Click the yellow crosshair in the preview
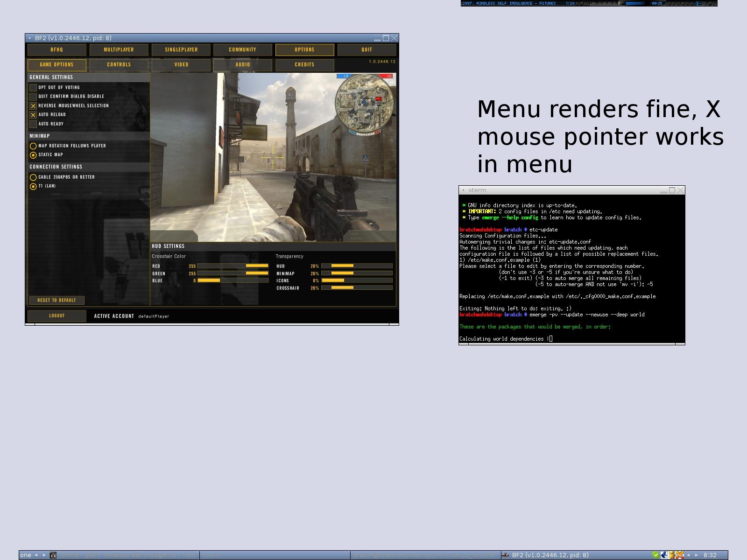747x560 pixels. [x=273, y=157]
